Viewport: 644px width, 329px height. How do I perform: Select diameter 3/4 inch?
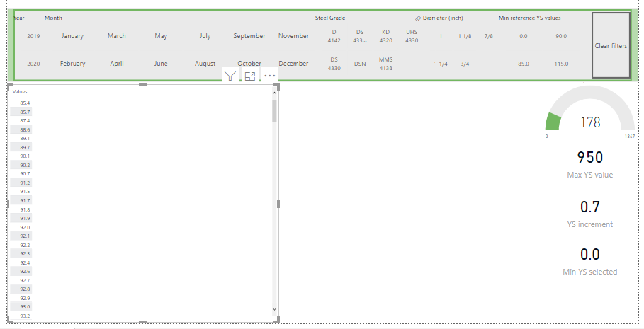coord(465,64)
